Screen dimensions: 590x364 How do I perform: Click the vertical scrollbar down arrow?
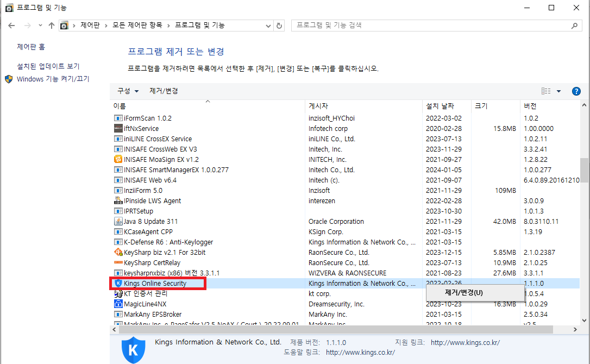[584, 321]
